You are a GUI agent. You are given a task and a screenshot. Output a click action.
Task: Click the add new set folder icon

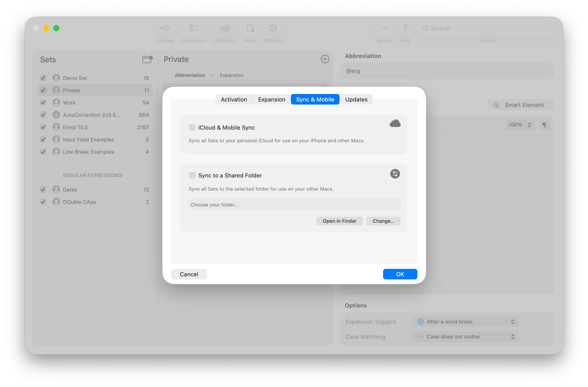(147, 59)
